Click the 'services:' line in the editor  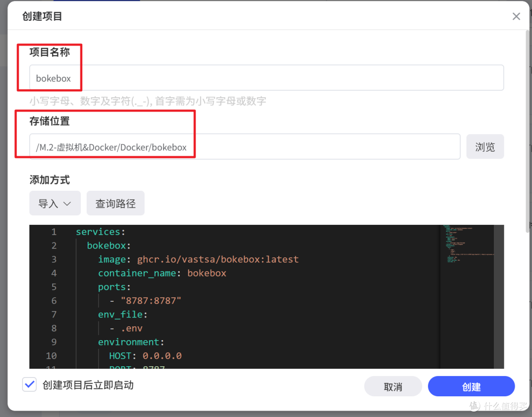[100, 232]
